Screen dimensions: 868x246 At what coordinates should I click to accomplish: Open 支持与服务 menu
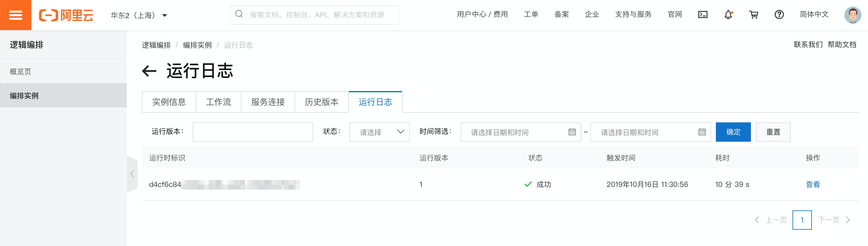pyautogui.click(x=633, y=14)
